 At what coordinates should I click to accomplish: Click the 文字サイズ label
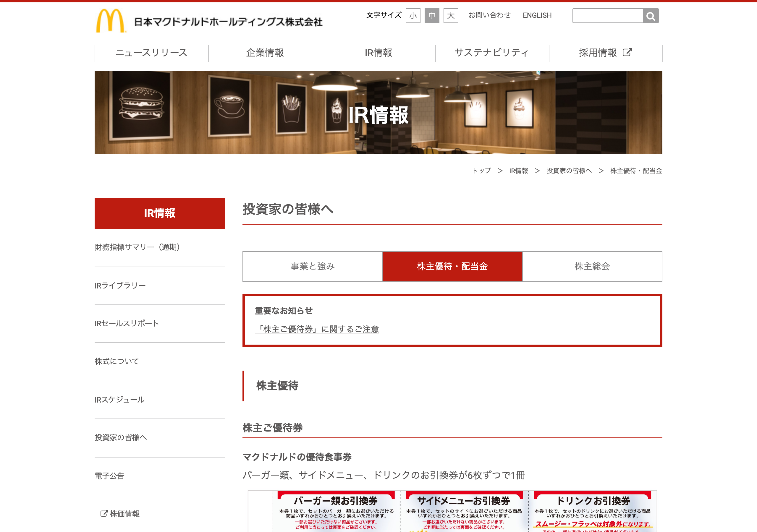[384, 15]
